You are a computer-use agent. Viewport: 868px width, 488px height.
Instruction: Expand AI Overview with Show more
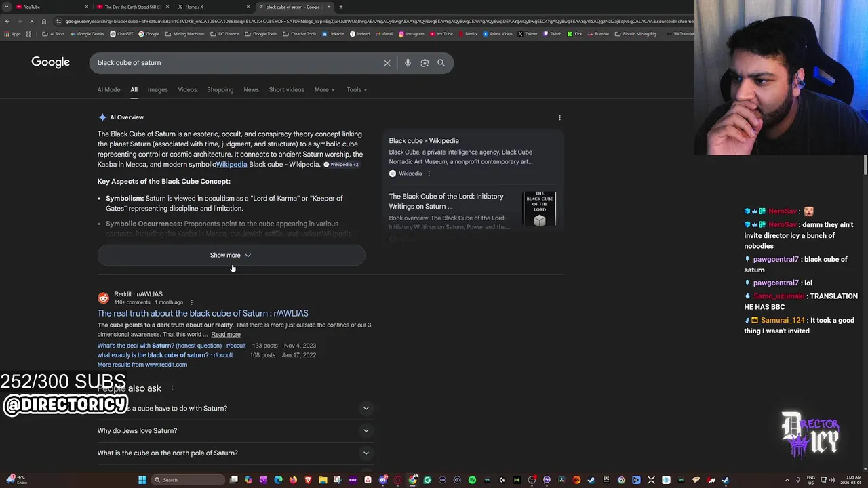tap(231, 256)
